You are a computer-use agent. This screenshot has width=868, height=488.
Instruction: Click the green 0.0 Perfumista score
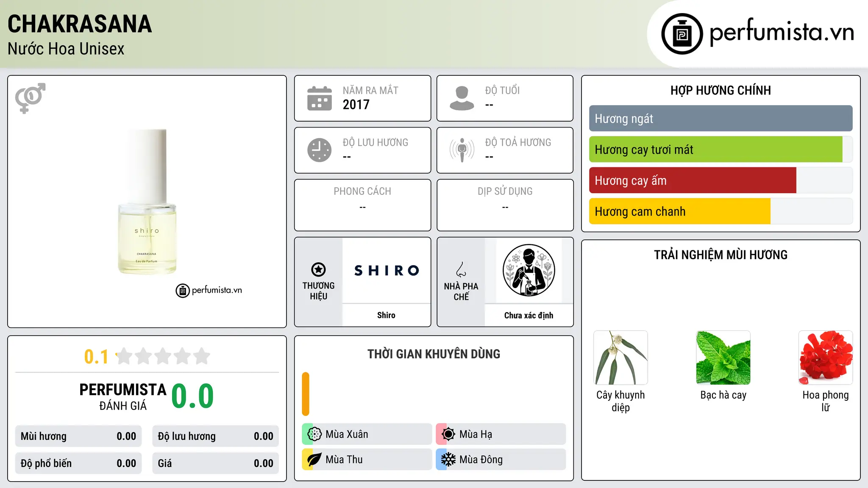pos(192,396)
